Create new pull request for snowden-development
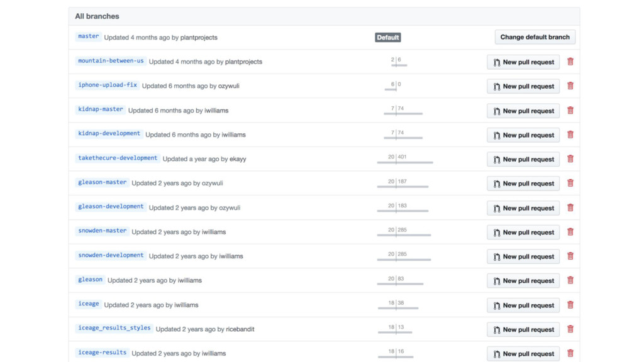The height and width of the screenshot is (362, 644). 523,256
